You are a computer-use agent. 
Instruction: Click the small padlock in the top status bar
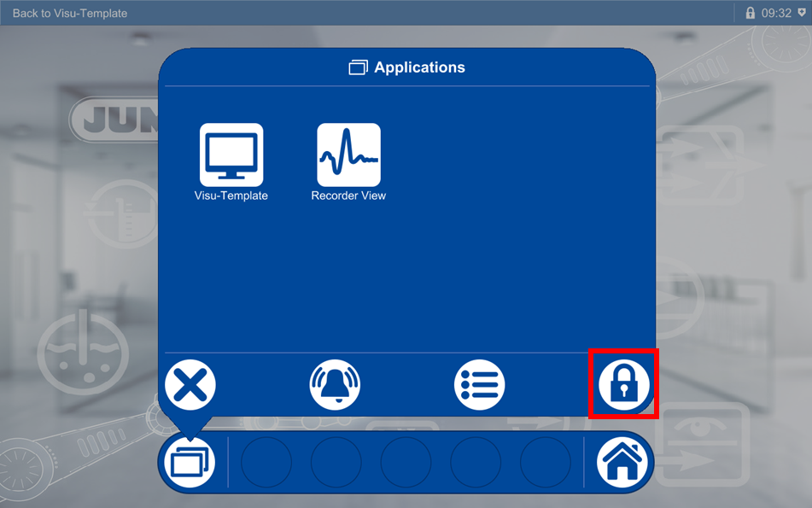(x=750, y=13)
